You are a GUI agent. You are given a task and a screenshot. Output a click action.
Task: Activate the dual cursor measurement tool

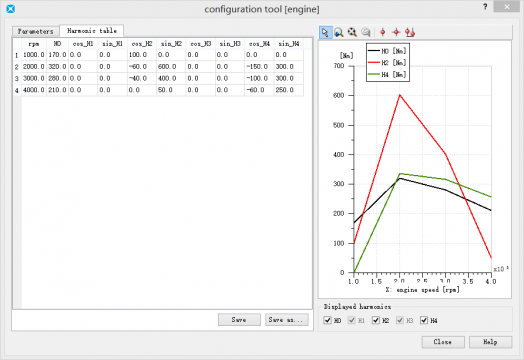coord(410,32)
